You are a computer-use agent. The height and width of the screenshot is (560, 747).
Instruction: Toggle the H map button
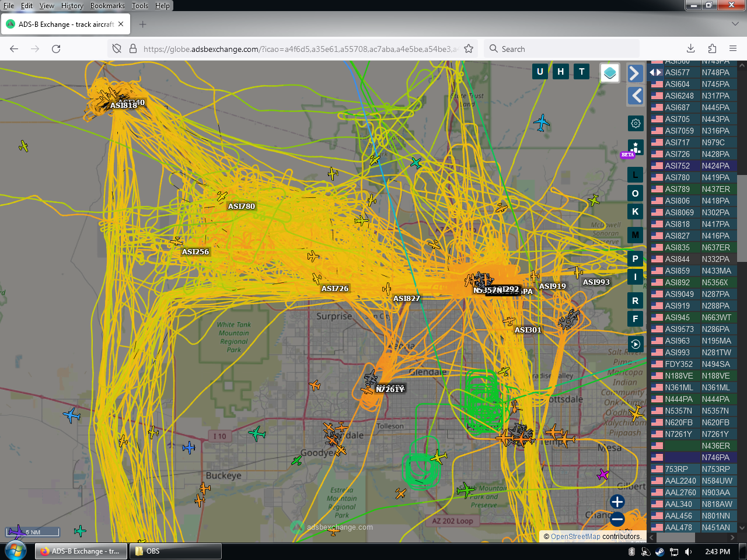click(561, 72)
